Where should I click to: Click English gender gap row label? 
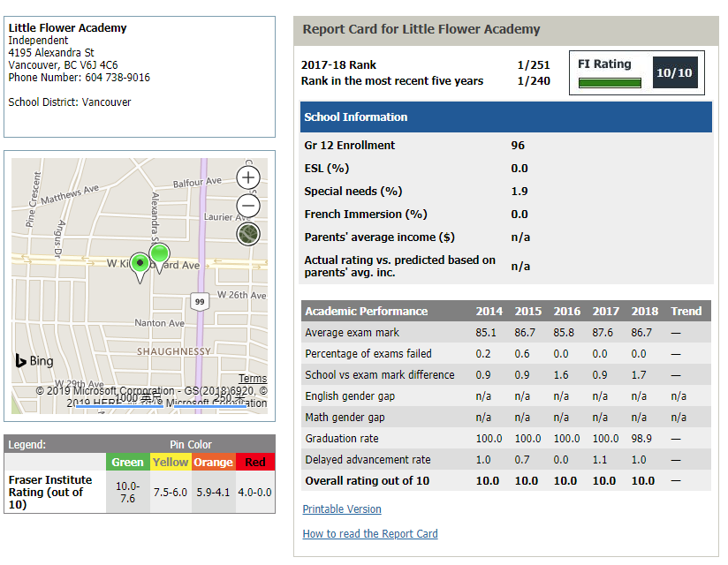350,396
